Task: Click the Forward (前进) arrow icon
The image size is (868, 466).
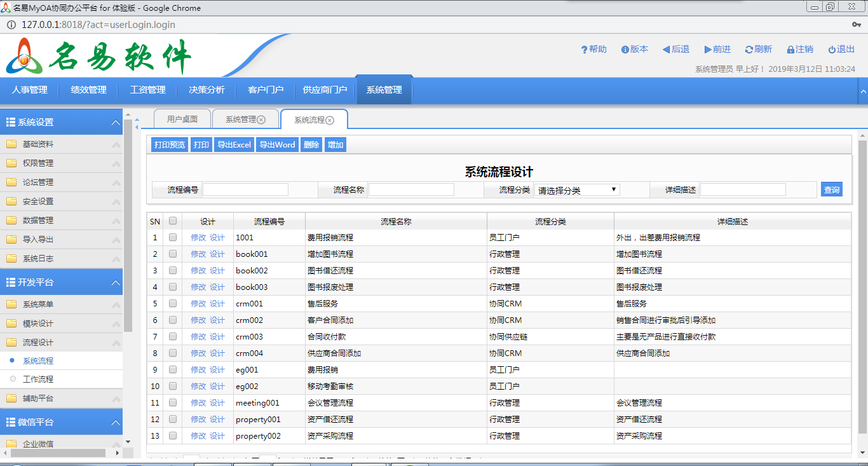Action: 708,50
